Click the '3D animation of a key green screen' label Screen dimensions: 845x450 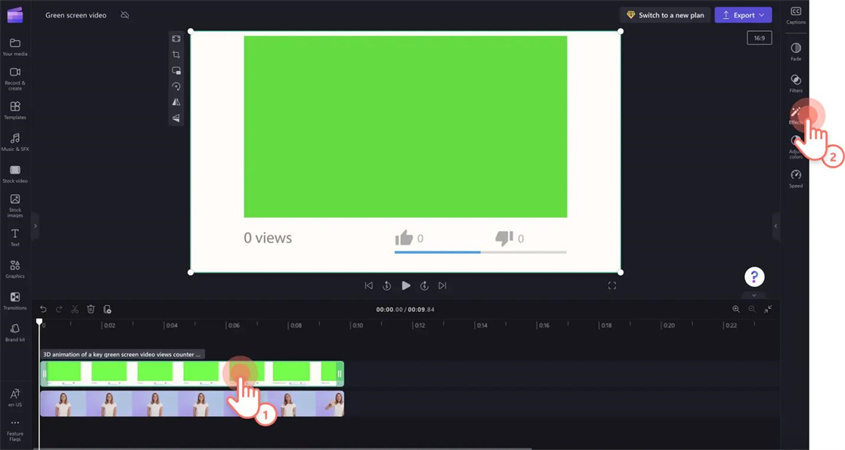(122, 354)
